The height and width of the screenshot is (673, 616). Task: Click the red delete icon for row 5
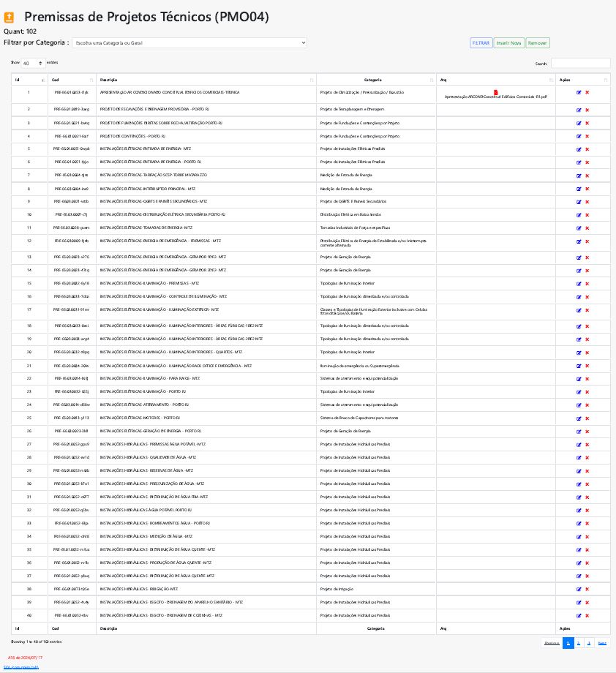tap(587, 148)
